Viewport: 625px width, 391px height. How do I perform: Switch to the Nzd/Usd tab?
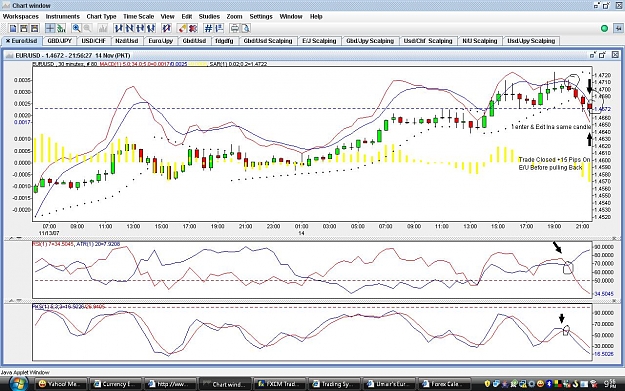126,41
